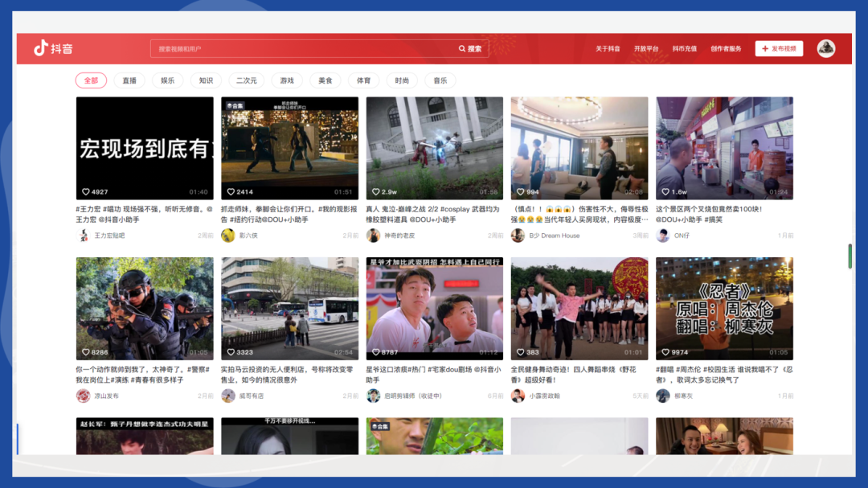
Task: Click heart icon showing 2414 likes
Action: 231,191
